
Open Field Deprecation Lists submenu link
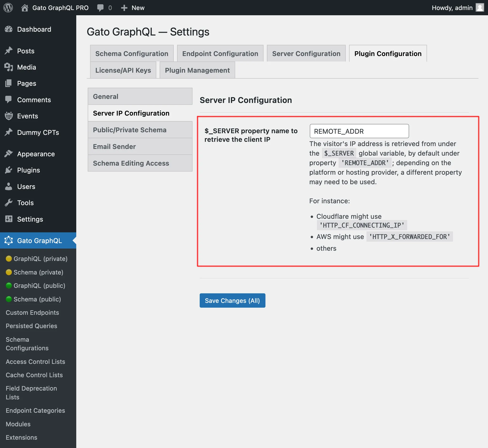(31, 393)
